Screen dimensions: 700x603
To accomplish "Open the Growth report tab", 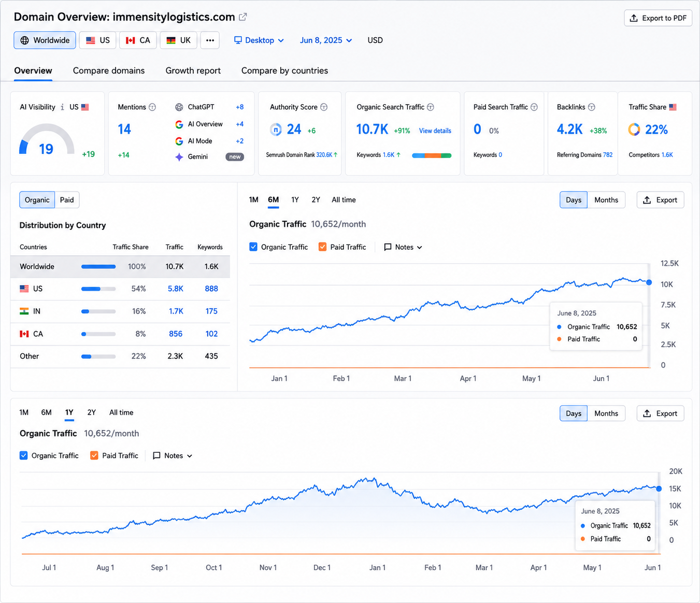I will (x=193, y=71).
